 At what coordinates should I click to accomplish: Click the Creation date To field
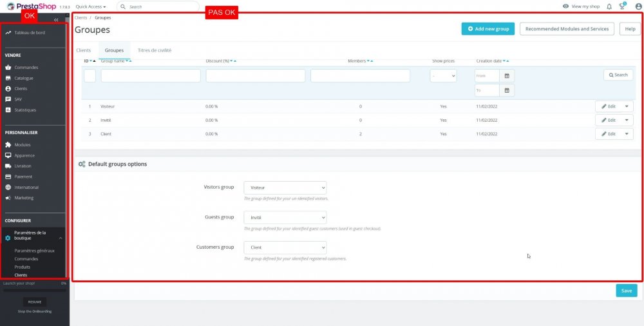click(487, 90)
